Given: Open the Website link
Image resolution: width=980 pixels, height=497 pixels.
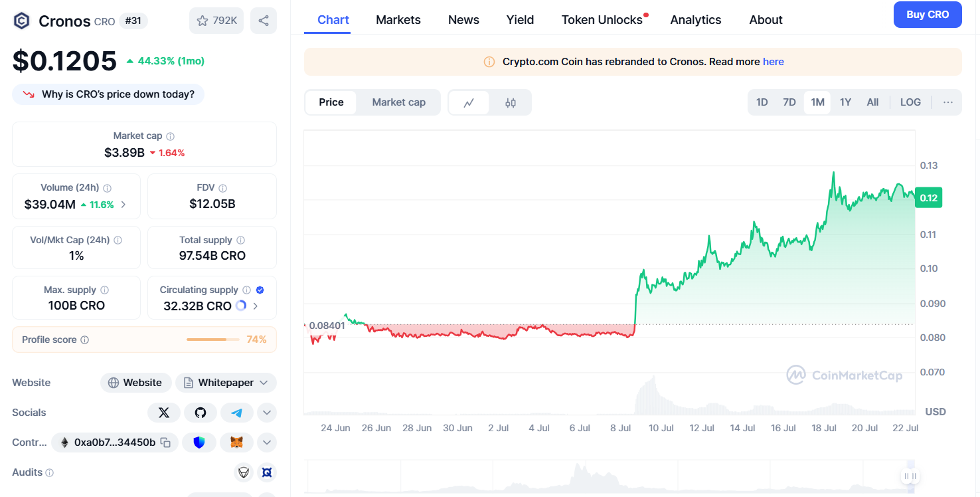Looking at the screenshot, I should point(135,383).
